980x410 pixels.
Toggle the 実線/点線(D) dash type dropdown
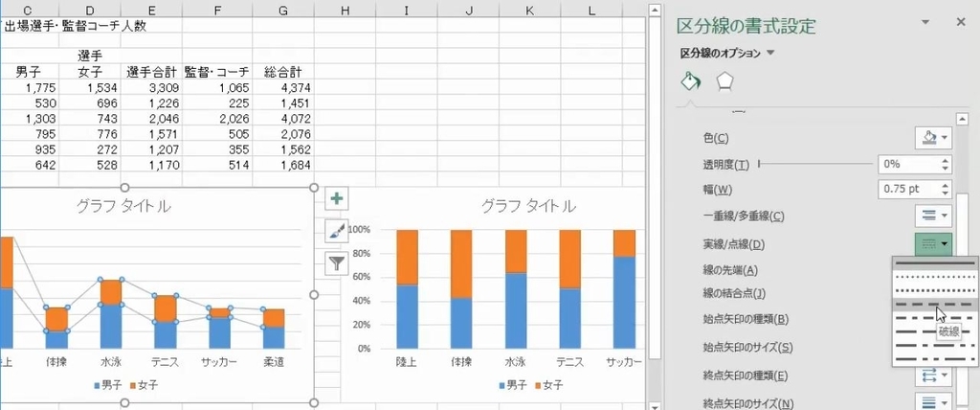coord(933,243)
